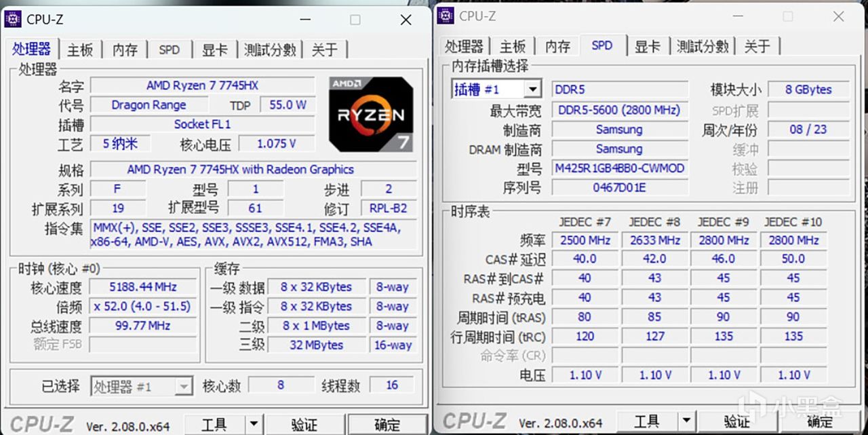868x435 pixels.
Task: Open the 处理器 #1 selection dropdown
Action: point(183,386)
